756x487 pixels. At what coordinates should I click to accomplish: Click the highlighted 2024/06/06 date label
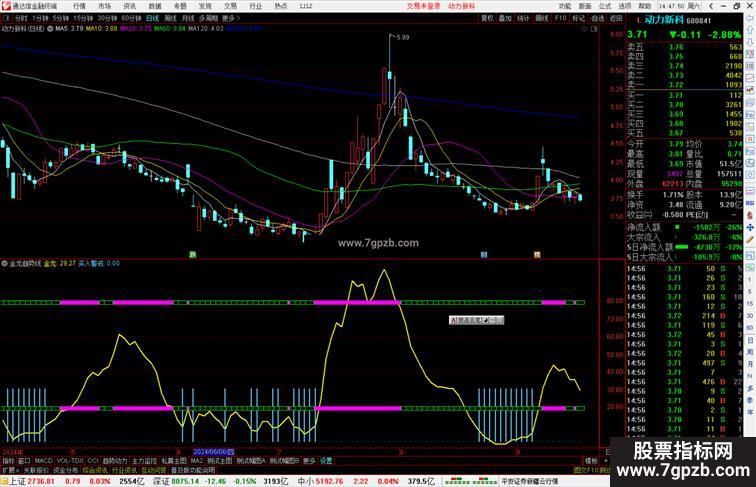(x=213, y=452)
